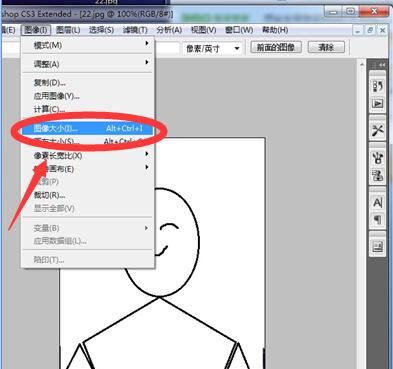This screenshot has width=393, height=369.
Task: Choose 裁切(R)... menu item
Action: [x=87, y=195]
